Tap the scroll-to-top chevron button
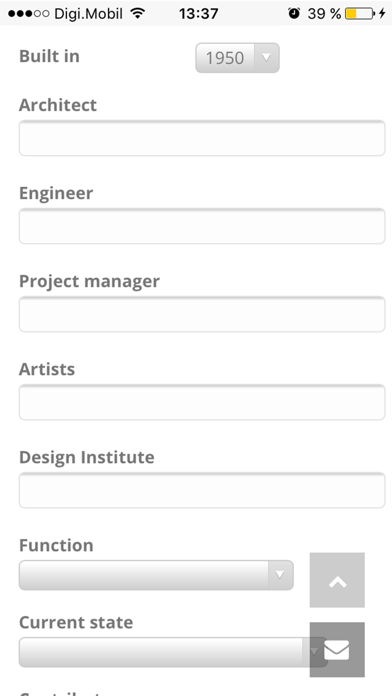This screenshot has width=392, height=696. [x=337, y=580]
